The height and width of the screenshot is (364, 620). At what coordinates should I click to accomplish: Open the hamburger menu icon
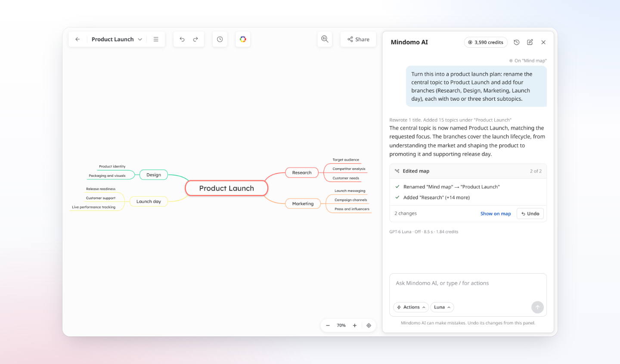pos(156,39)
